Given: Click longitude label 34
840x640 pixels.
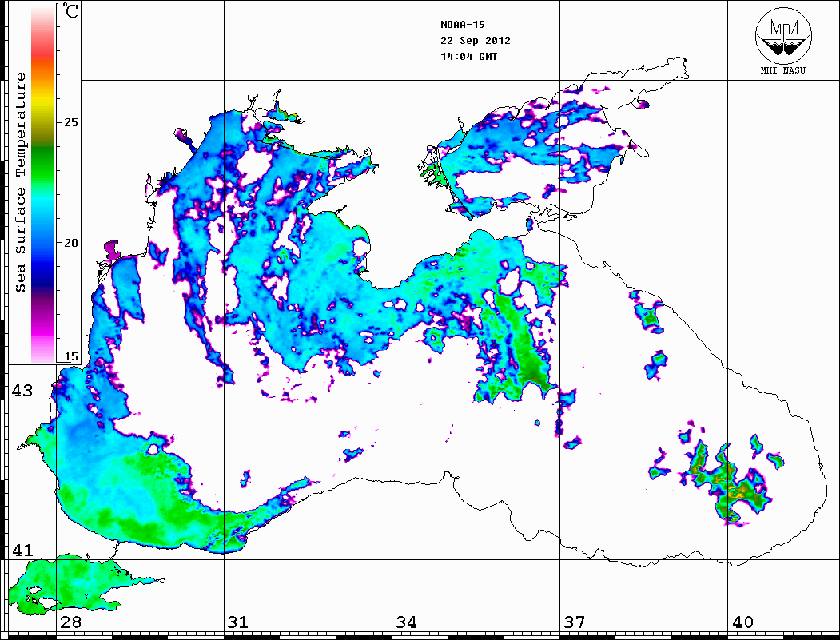Looking at the screenshot, I should coord(406,622).
